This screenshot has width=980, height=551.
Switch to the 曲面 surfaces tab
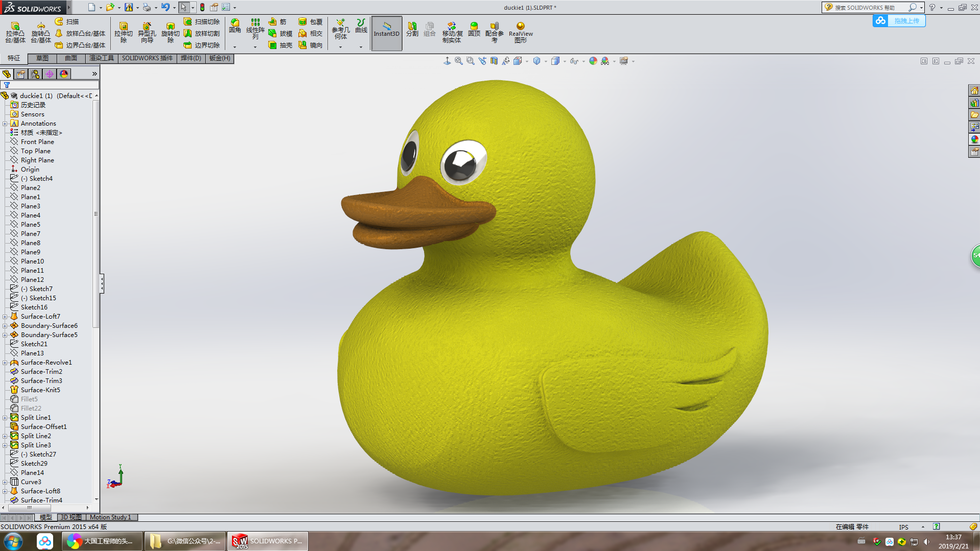[71, 58]
